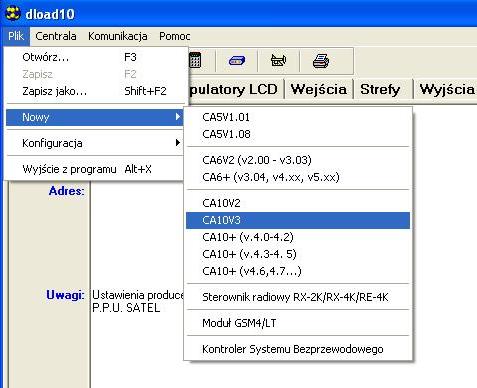Screen dimensions: 477x388
Task: Open the Plik menu
Action: point(16,36)
